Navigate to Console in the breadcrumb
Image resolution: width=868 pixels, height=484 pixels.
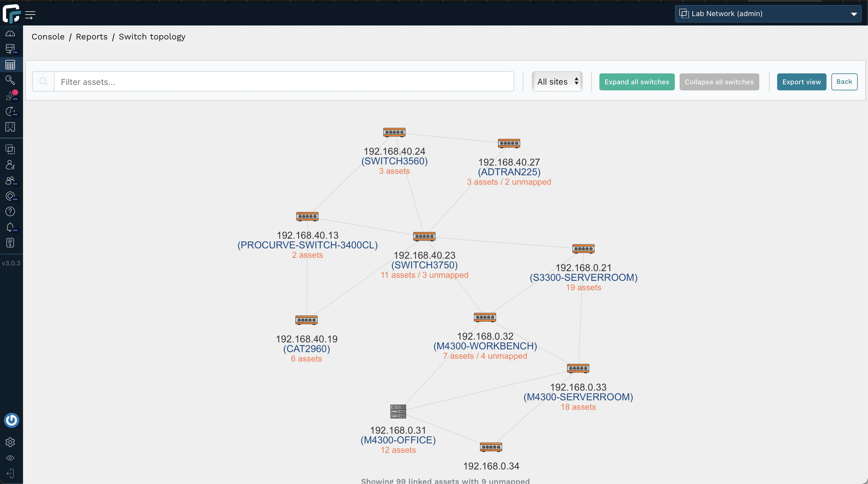[x=48, y=36]
